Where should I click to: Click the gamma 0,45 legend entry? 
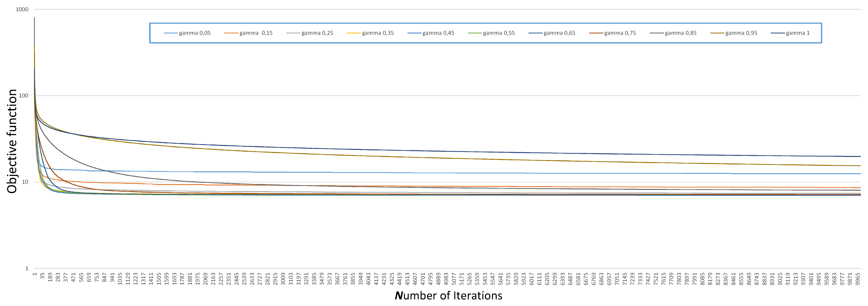(438, 33)
